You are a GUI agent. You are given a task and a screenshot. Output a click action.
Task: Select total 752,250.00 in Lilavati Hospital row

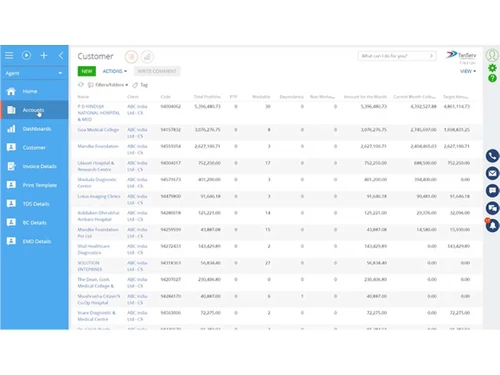(x=209, y=163)
